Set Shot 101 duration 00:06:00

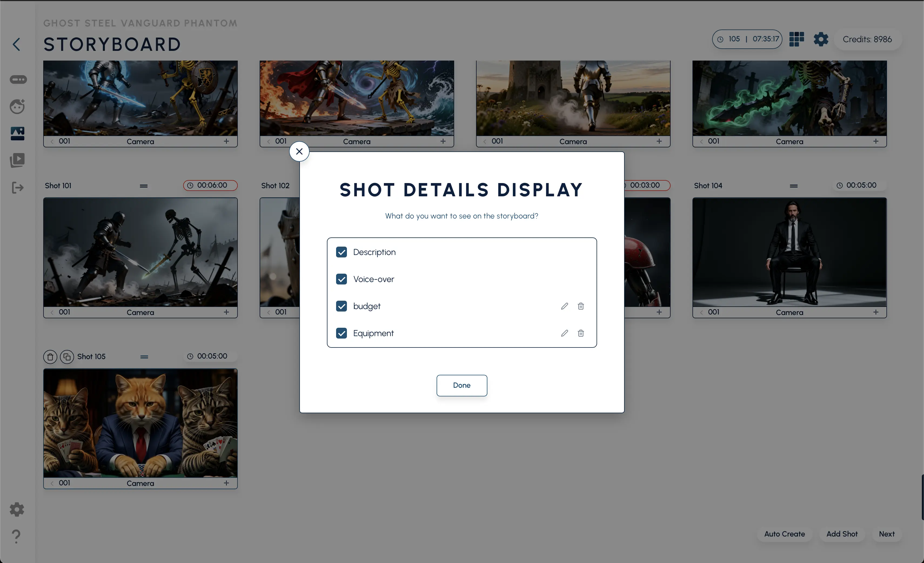click(x=210, y=186)
